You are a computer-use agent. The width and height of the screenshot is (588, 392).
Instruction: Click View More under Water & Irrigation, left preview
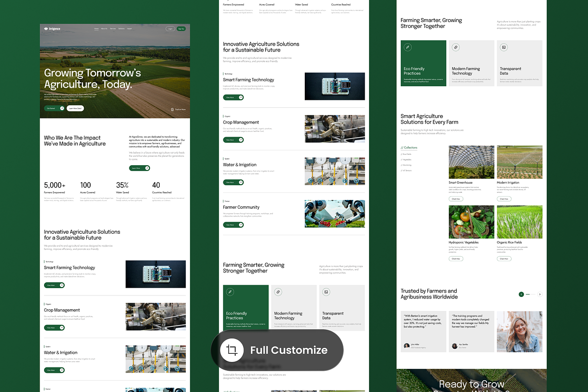(x=54, y=370)
